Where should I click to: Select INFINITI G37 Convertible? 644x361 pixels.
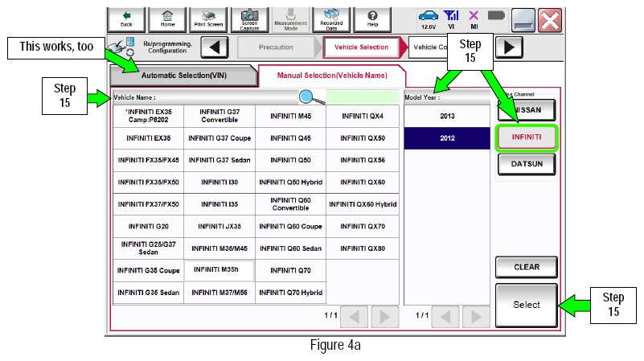click(219, 117)
